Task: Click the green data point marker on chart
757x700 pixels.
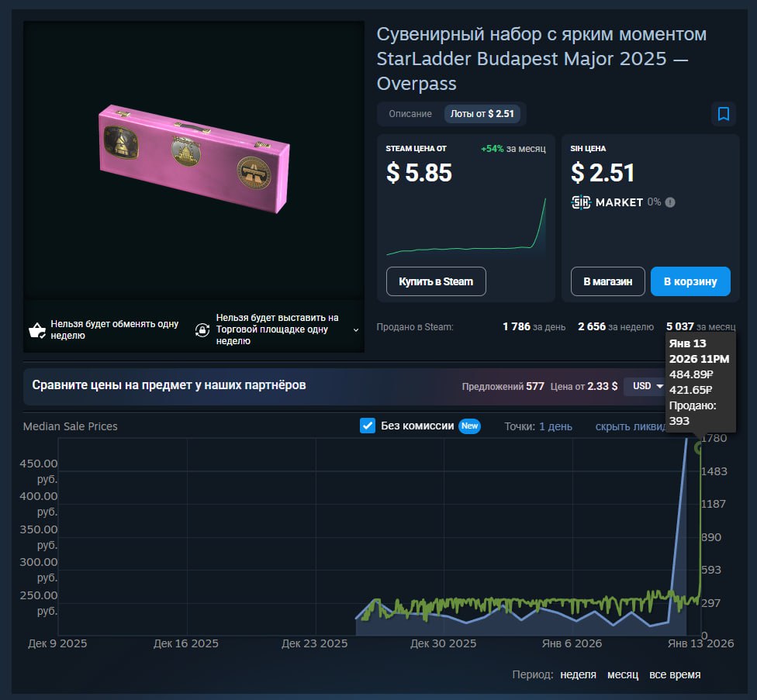Action: (x=700, y=448)
